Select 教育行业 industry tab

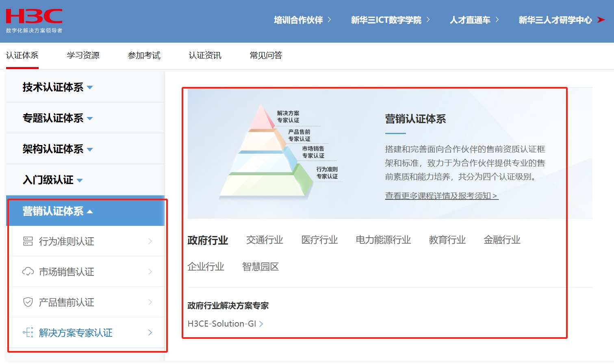447,240
